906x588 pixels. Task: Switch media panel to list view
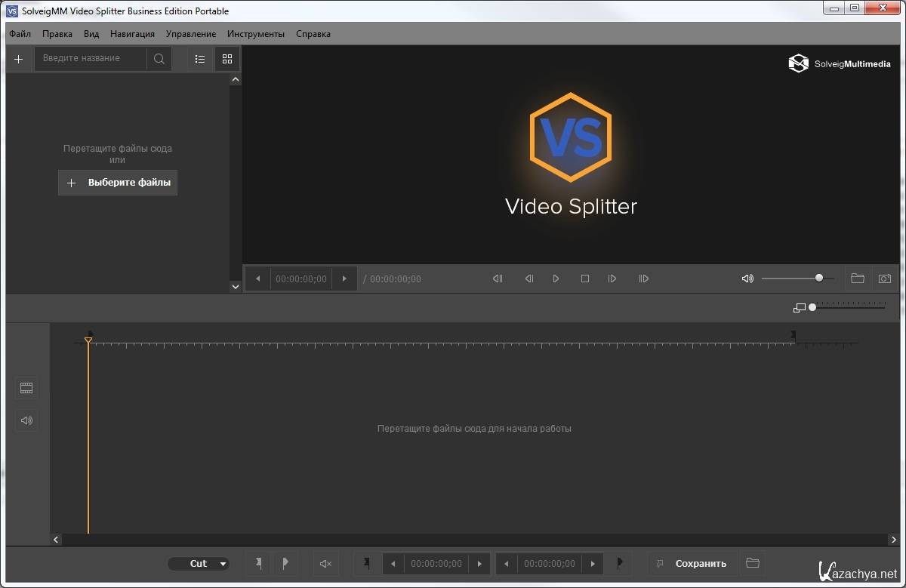(200, 59)
